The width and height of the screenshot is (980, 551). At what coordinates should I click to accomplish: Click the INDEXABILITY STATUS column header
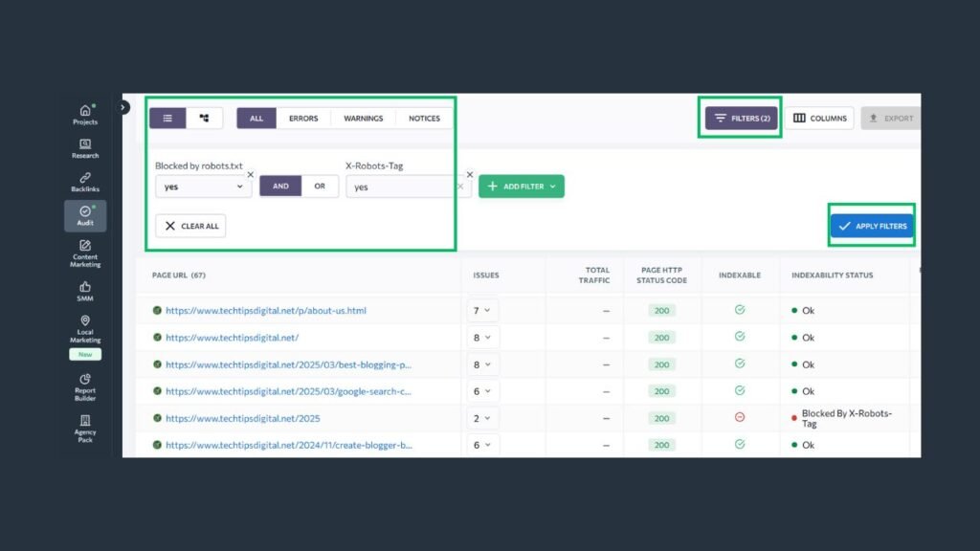[832, 275]
